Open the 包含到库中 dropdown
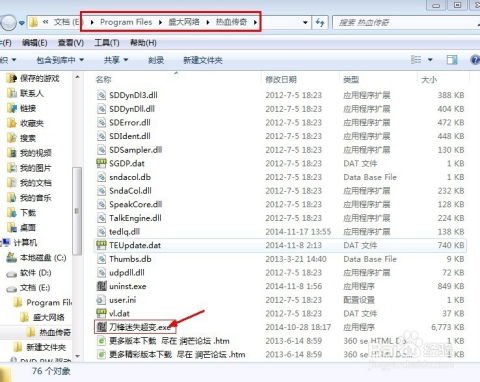 [60, 60]
